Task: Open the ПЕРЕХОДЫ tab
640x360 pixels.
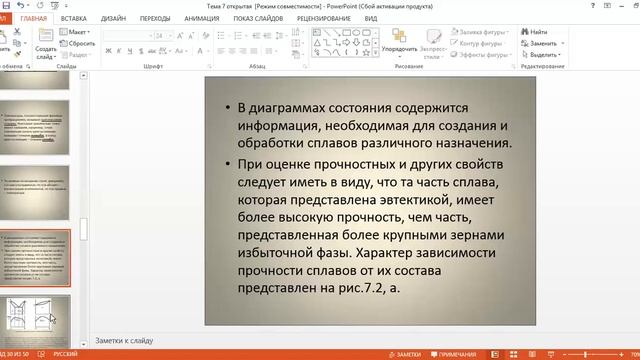Action: [155, 18]
